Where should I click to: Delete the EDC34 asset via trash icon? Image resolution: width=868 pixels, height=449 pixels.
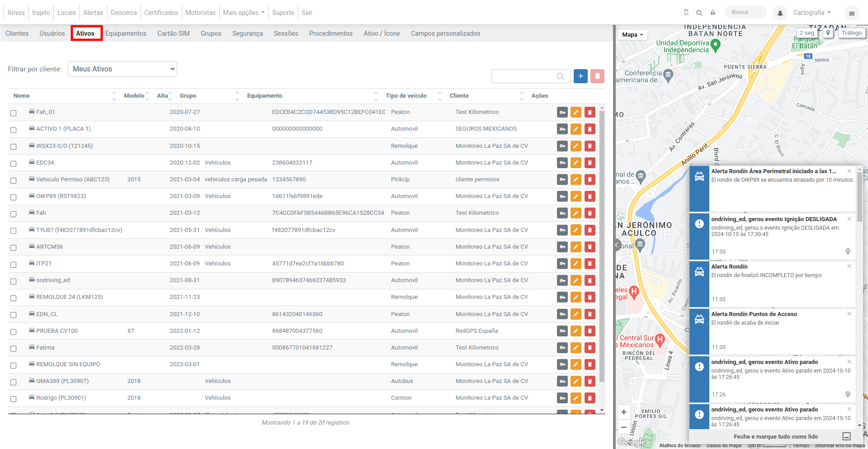click(590, 163)
